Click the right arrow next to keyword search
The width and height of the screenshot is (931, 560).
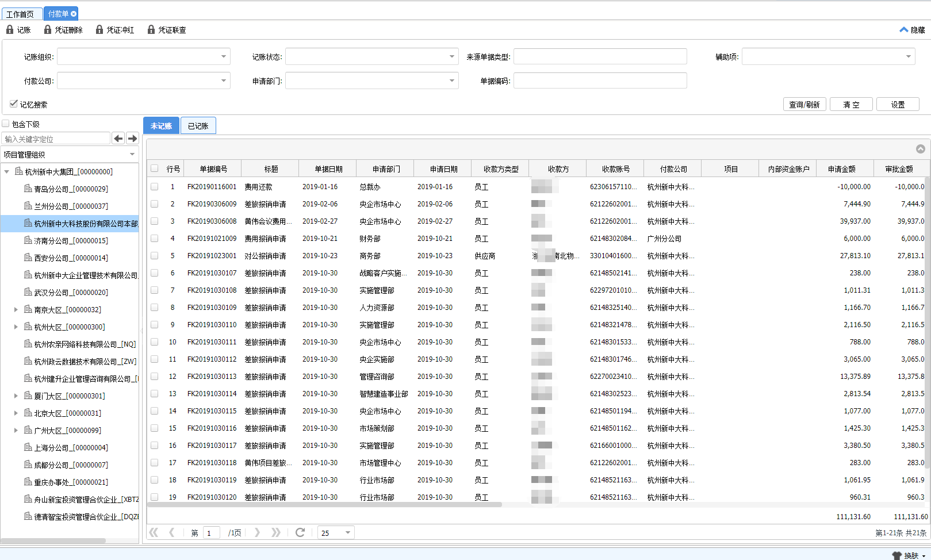click(133, 139)
